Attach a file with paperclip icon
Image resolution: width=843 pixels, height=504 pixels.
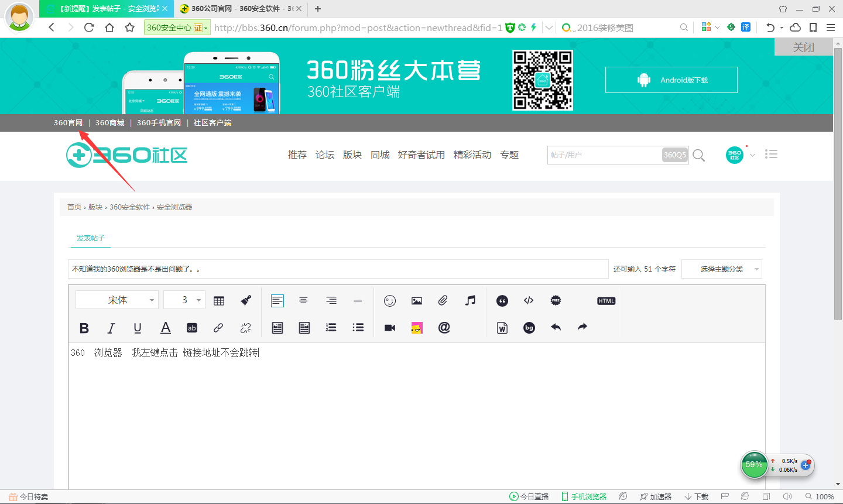(443, 300)
